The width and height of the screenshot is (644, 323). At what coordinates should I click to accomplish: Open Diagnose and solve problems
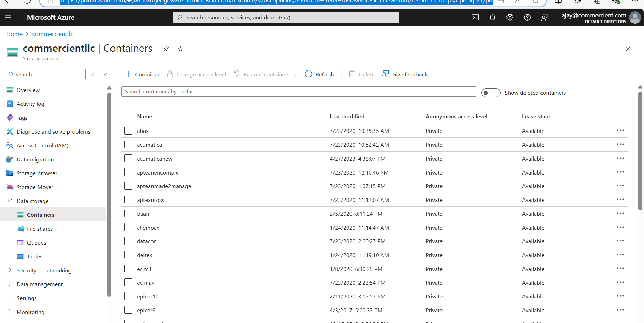point(53,131)
